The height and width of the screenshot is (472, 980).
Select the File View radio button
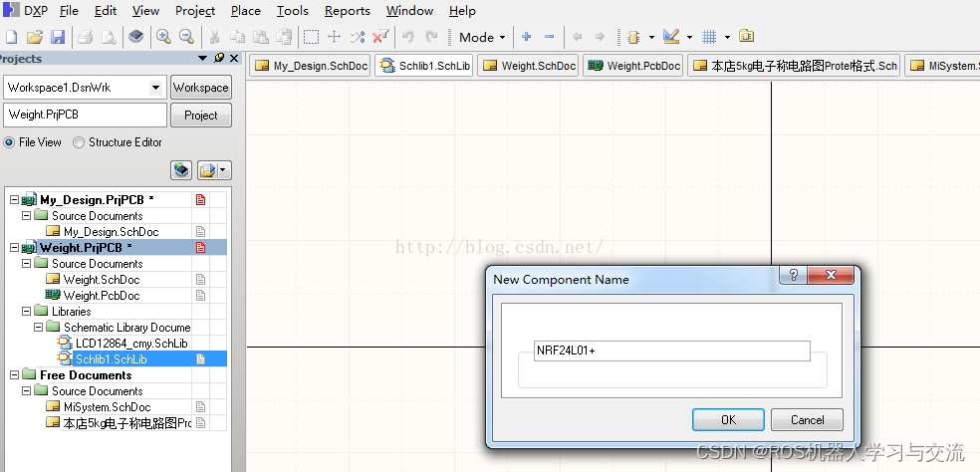9,142
